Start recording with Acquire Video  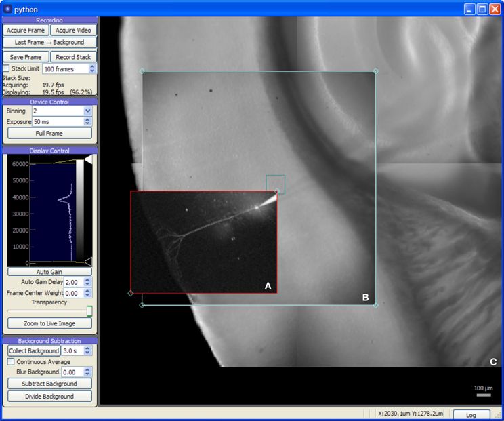click(x=73, y=31)
